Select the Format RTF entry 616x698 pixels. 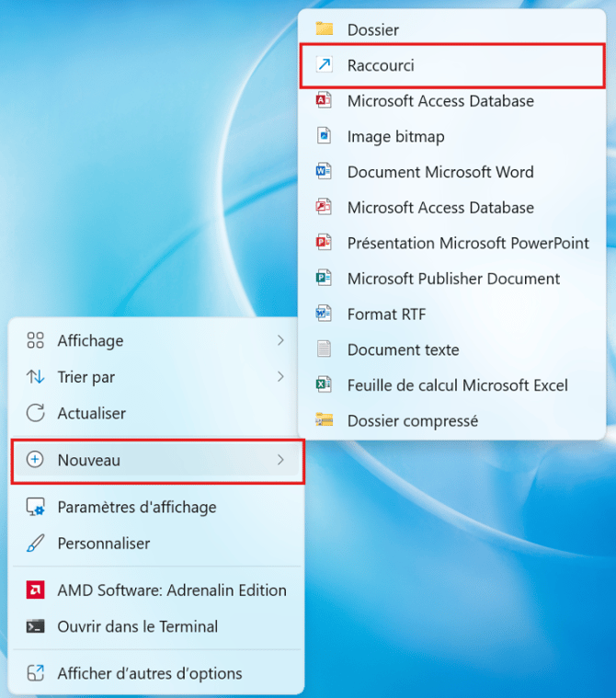click(x=386, y=315)
